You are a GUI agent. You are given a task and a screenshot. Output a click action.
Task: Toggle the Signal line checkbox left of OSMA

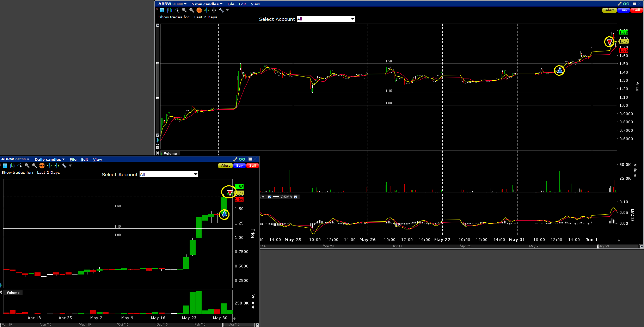pos(270,197)
